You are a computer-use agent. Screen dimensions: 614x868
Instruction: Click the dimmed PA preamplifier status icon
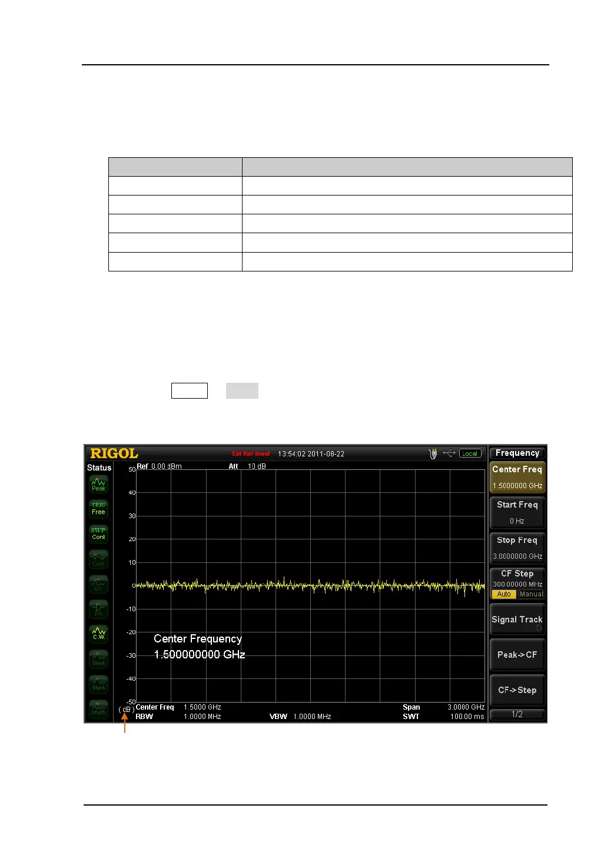tap(98, 609)
